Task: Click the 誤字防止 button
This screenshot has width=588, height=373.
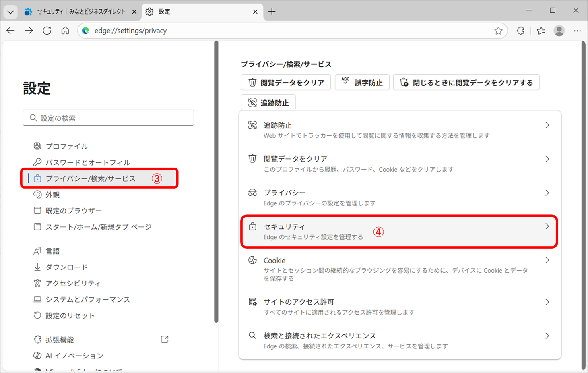Action: [362, 83]
